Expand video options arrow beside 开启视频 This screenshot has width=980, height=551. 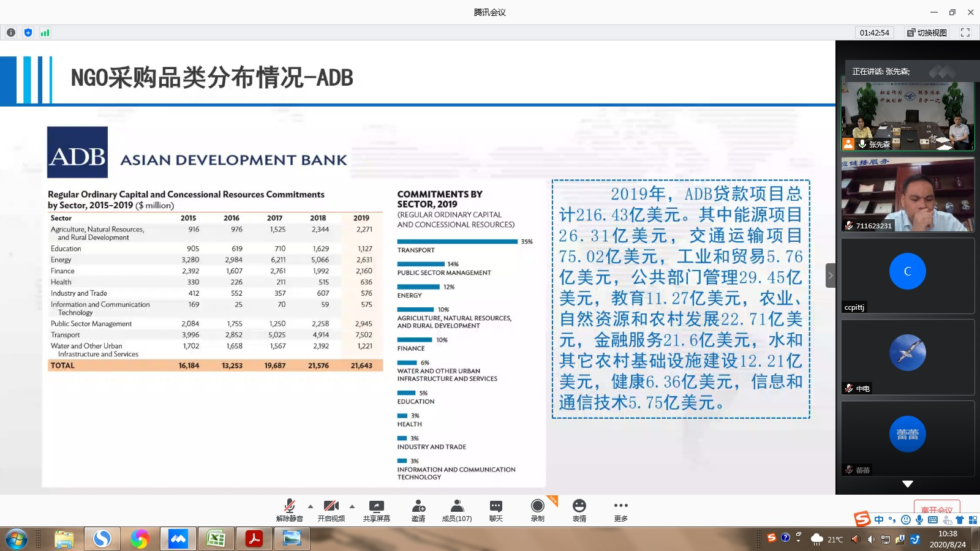click(x=352, y=506)
